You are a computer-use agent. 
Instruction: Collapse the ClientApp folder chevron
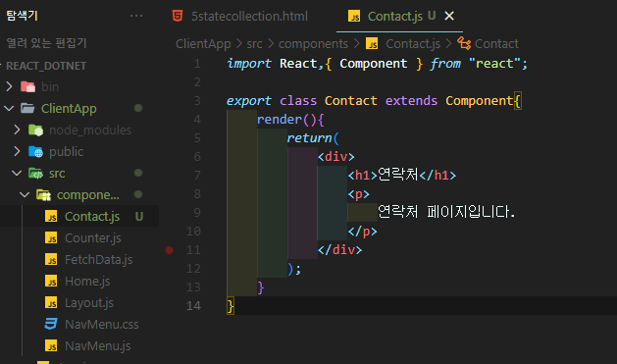click(x=9, y=108)
